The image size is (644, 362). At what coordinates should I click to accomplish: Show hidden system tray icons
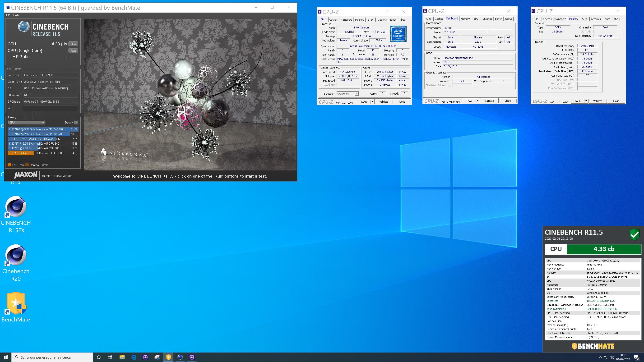(601, 357)
